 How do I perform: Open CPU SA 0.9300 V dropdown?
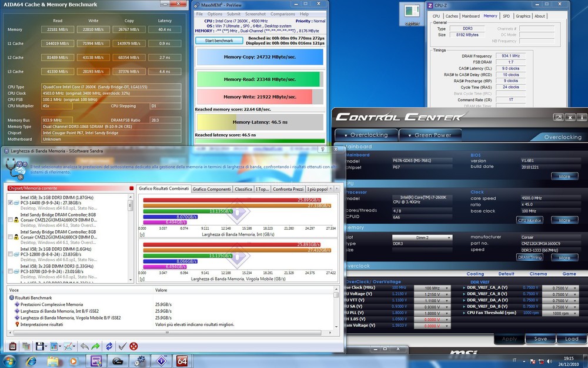pos(432,307)
